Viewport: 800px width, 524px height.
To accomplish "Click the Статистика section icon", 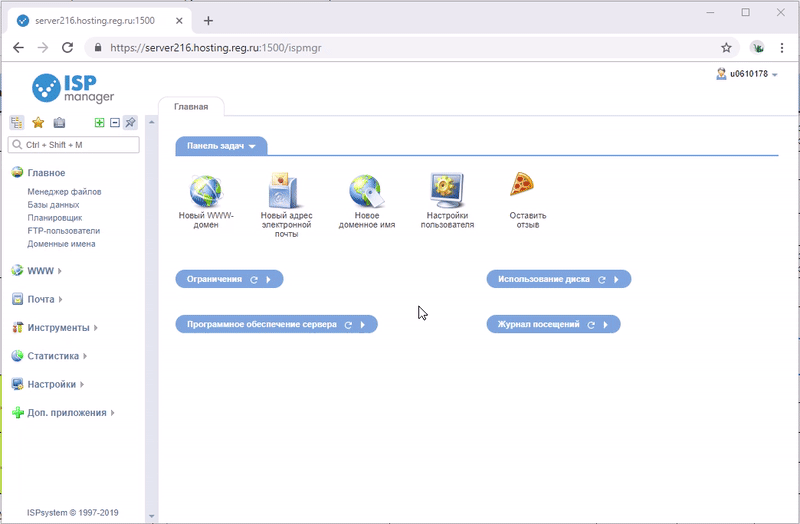I will point(17,356).
